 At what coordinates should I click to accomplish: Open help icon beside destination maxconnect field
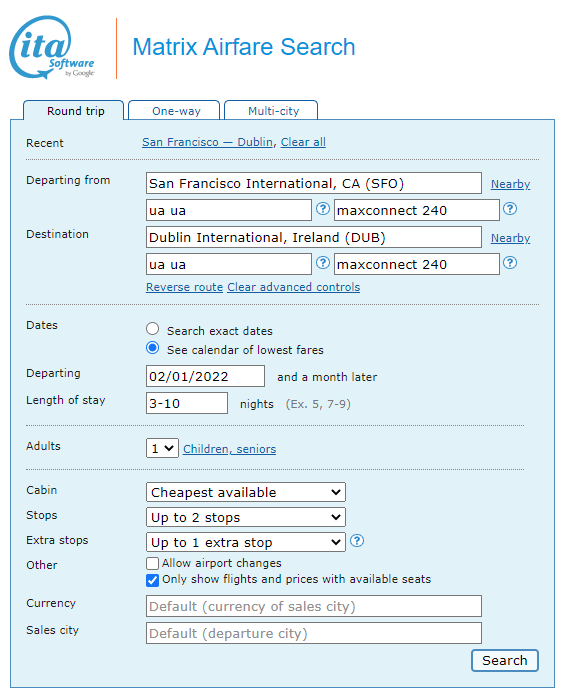pos(510,263)
